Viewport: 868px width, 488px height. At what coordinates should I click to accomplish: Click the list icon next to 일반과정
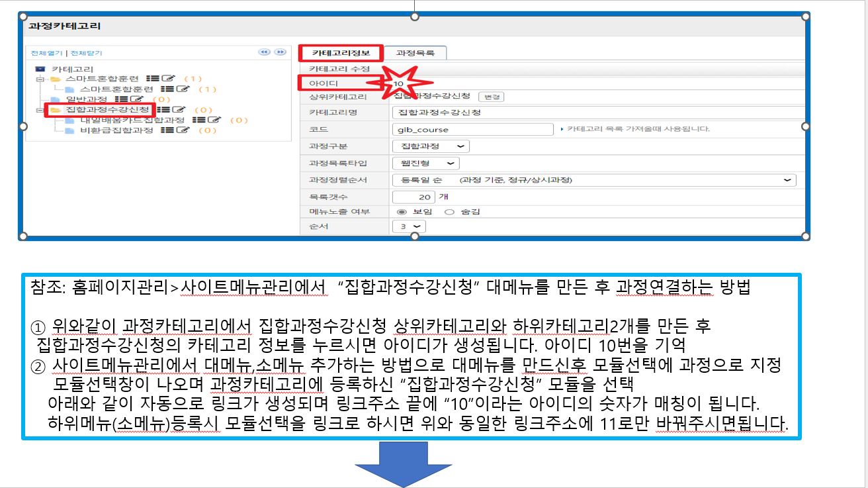click(x=120, y=99)
